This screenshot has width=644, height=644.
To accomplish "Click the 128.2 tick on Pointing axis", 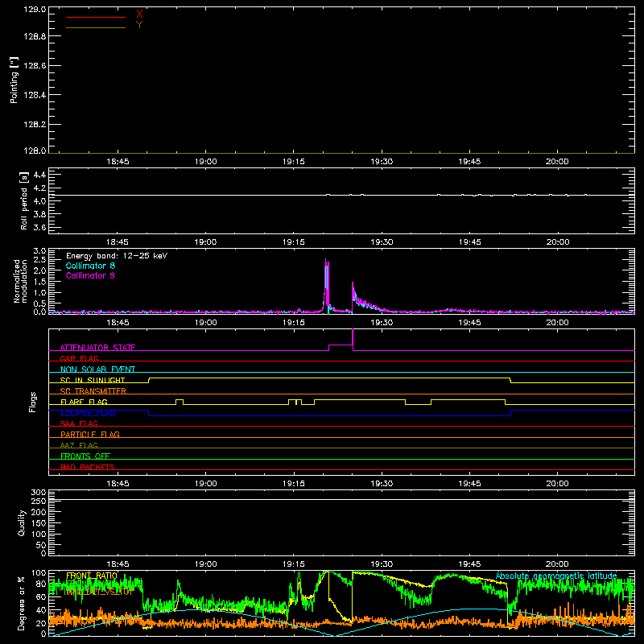I will pyautogui.click(x=35, y=125).
